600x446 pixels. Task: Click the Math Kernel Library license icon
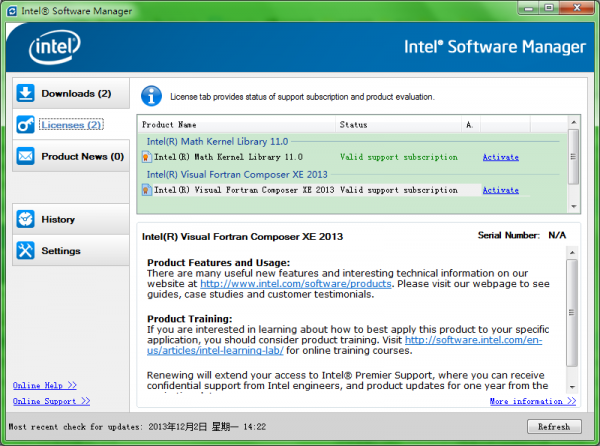click(x=146, y=157)
